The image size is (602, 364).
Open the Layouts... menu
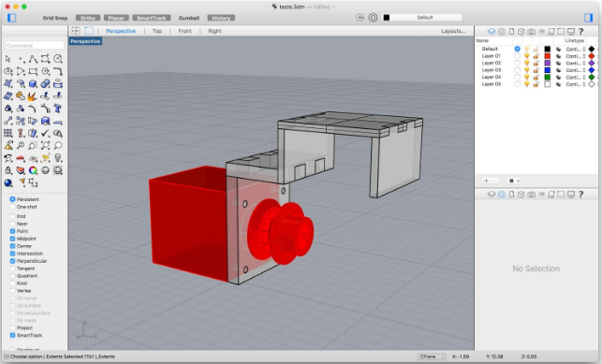pos(453,31)
